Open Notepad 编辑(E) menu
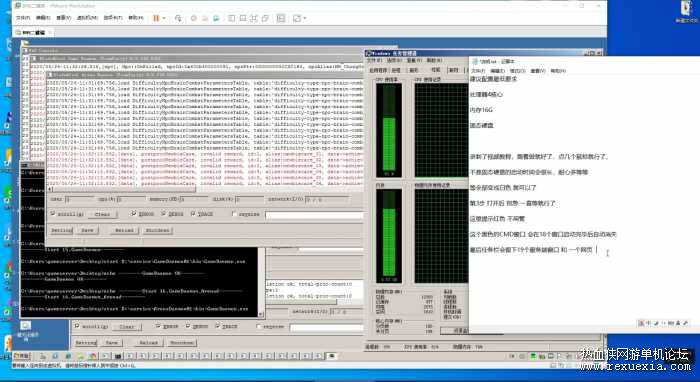This screenshot has height=382, width=700. click(497, 71)
